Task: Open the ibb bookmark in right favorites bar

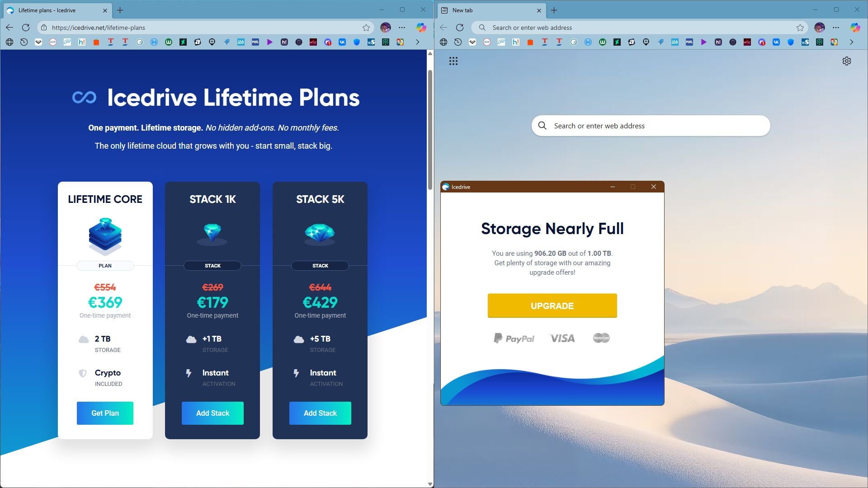Action: (675, 42)
